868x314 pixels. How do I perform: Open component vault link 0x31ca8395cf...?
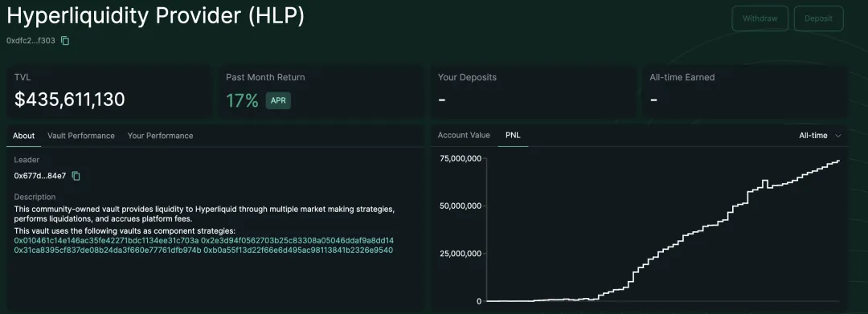108,251
